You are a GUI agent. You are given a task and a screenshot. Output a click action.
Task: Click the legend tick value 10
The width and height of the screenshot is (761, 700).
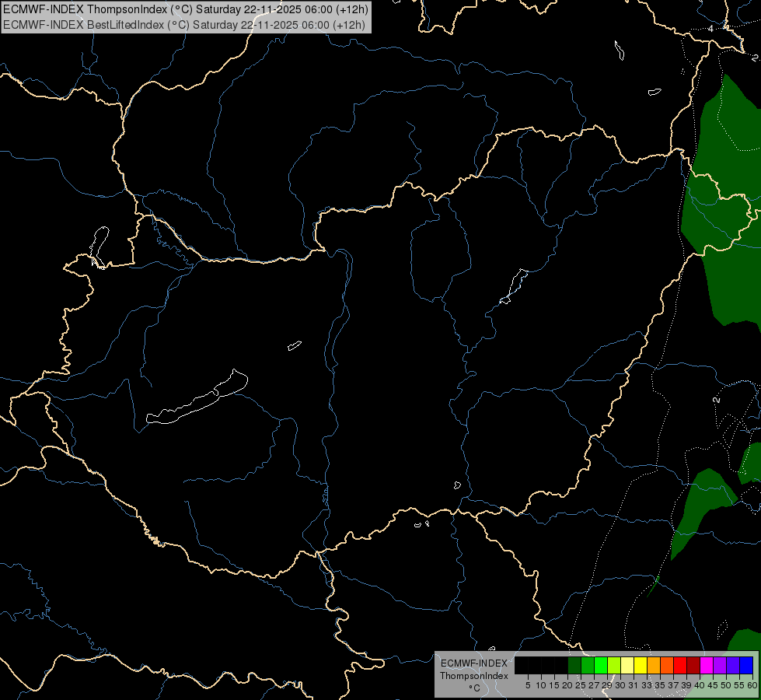(x=541, y=685)
